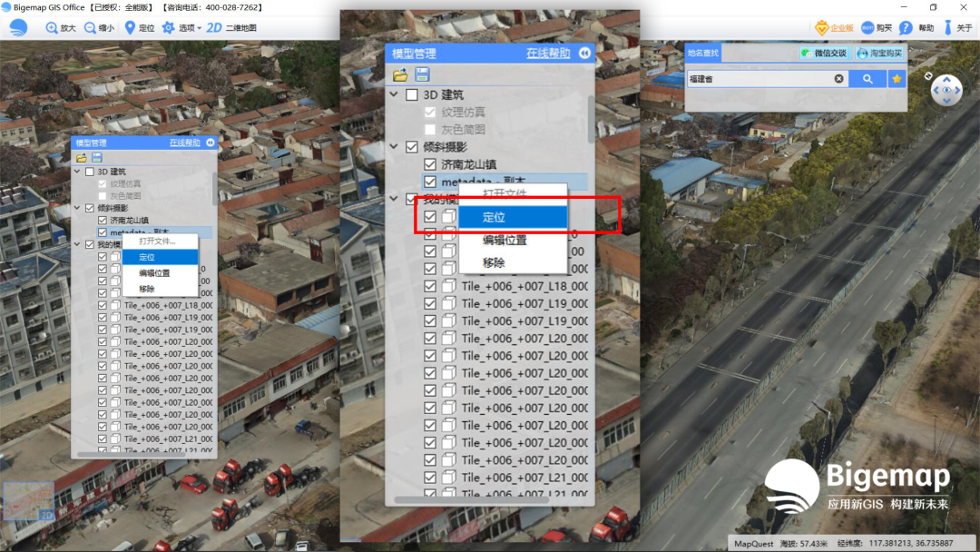980x552 pixels.
Task: Collapse 3D 建筑 node in enlarged panel
Action: click(394, 95)
